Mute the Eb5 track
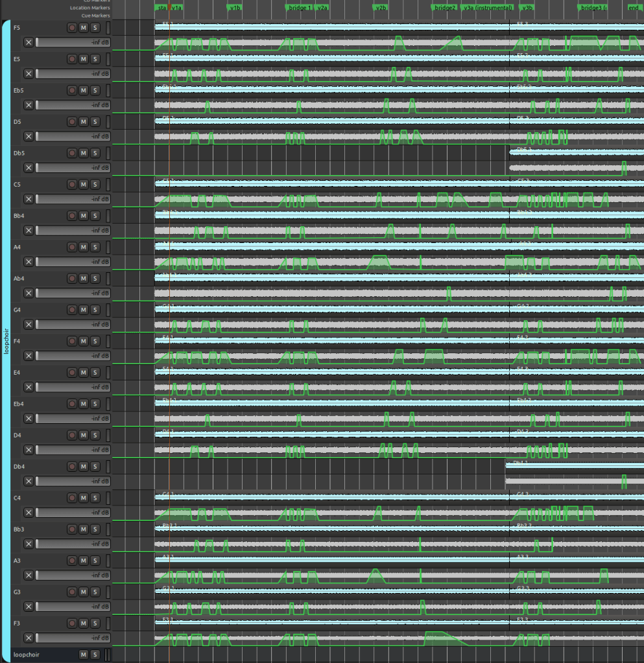The width and height of the screenshot is (644, 663). [83, 91]
